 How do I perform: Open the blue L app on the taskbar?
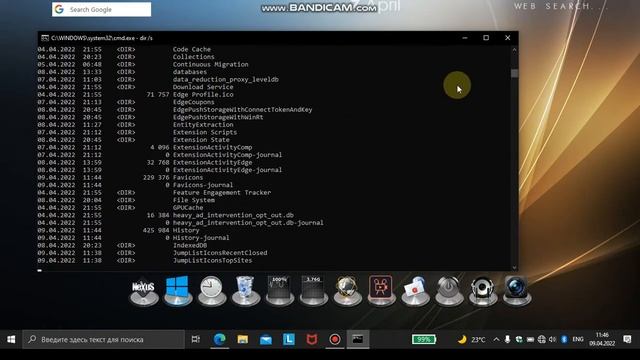tap(289, 339)
